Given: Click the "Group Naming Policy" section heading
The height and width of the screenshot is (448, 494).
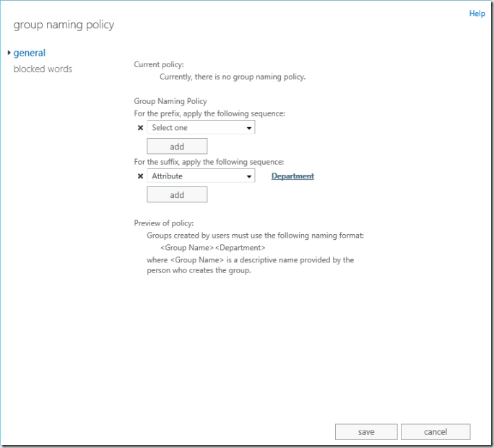Looking at the screenshot, I should (170, 101).
